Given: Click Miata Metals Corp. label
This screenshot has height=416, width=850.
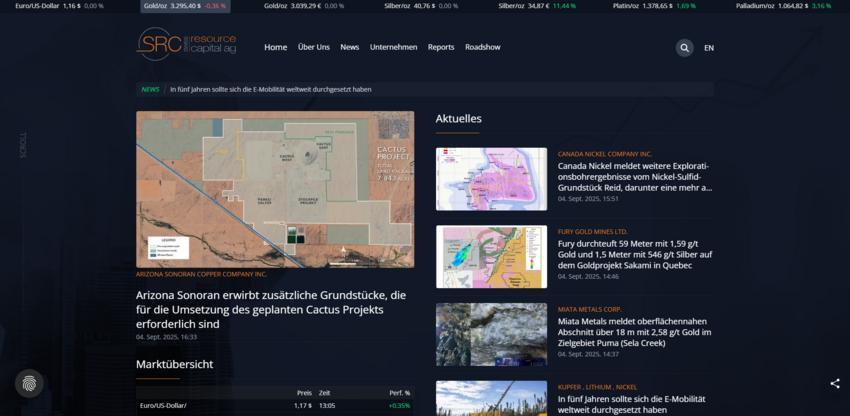Looking at the screenshot, I should pos(589,309).
